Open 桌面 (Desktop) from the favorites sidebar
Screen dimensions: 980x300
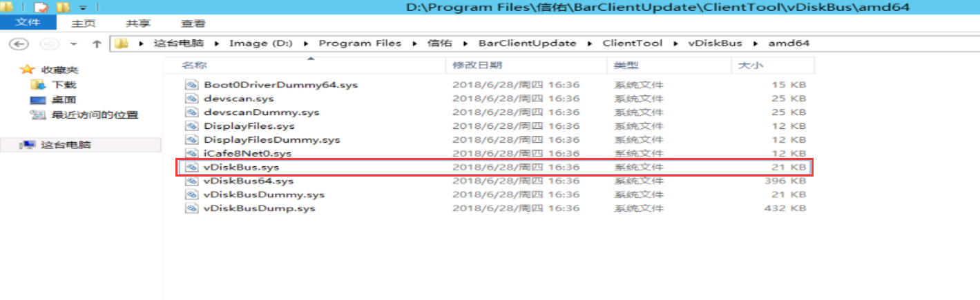(x=38, y=100)
